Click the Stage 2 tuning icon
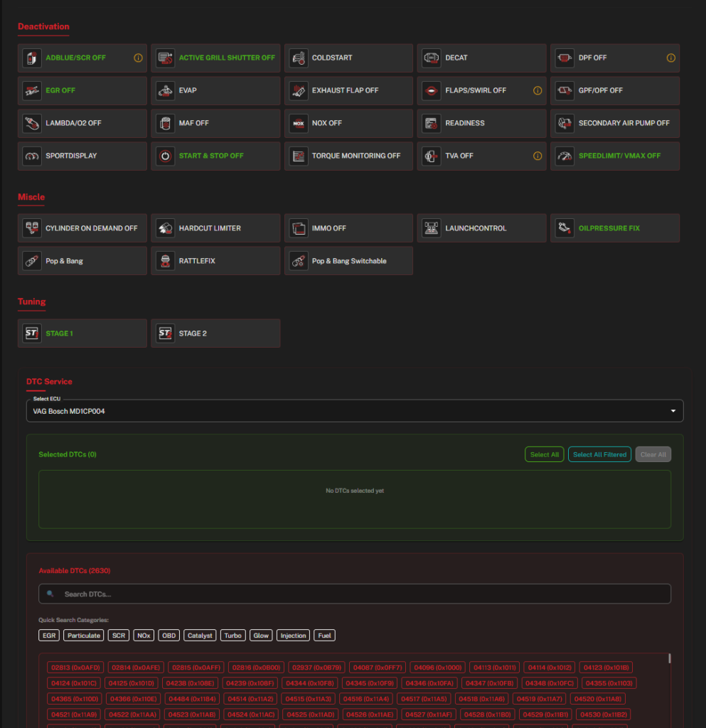Viewport: 706px width, 728px height. coord(165,334)
